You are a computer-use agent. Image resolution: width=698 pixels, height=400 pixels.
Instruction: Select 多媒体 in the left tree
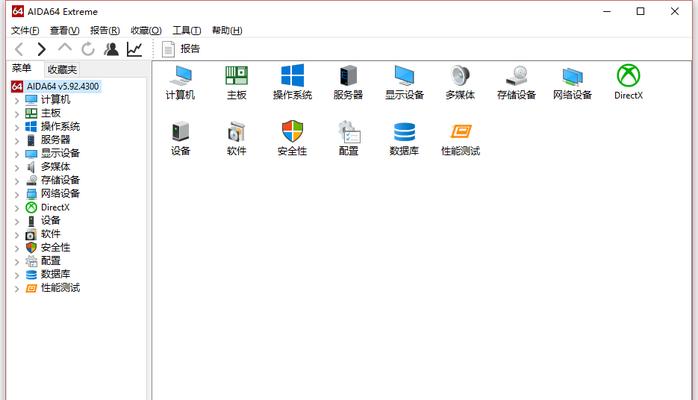55,167
